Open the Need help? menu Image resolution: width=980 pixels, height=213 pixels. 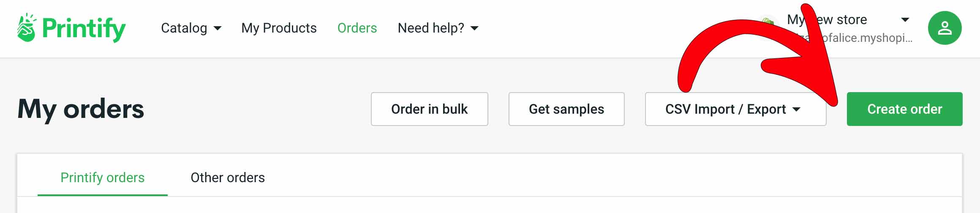(x=431, y=28)
